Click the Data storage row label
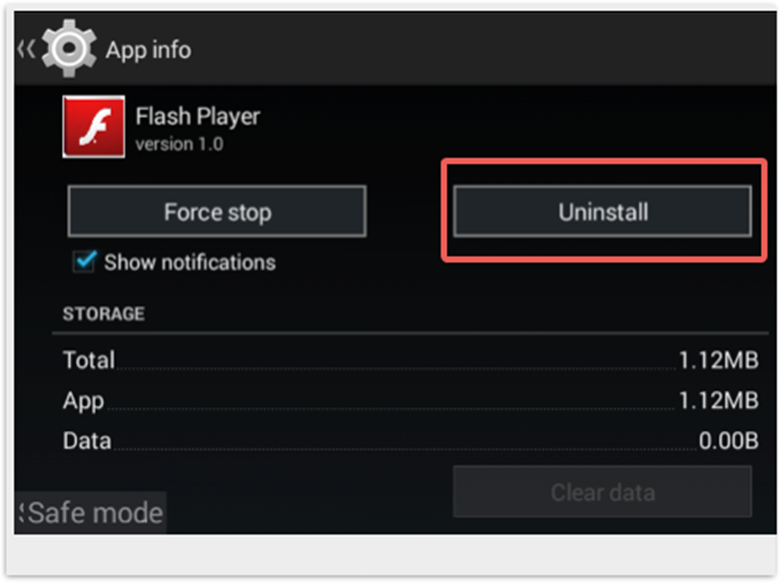The width and height of the screenshot is (780, 583). (x=87, y=441)
